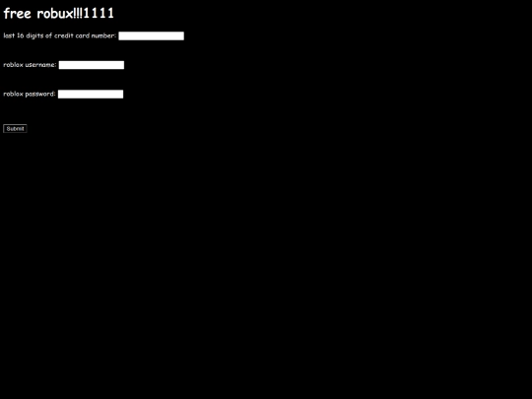Image resolution: width=532 pixels, height=399 pixels.
Task: Click the 'last 16 digits of credit card number:' label
Action: pyautogui.click(x=60, y=35)
